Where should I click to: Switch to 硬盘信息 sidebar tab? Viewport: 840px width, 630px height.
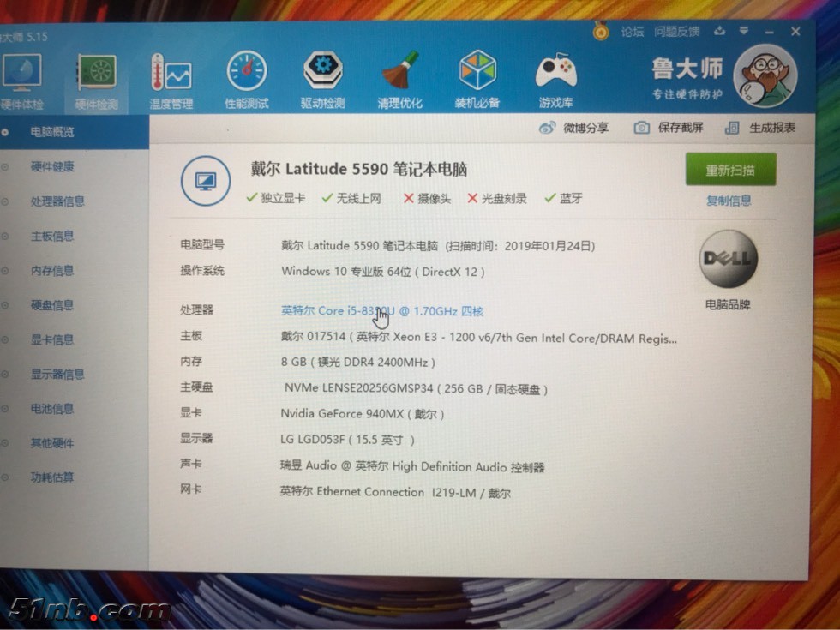[x=52, y=305]
